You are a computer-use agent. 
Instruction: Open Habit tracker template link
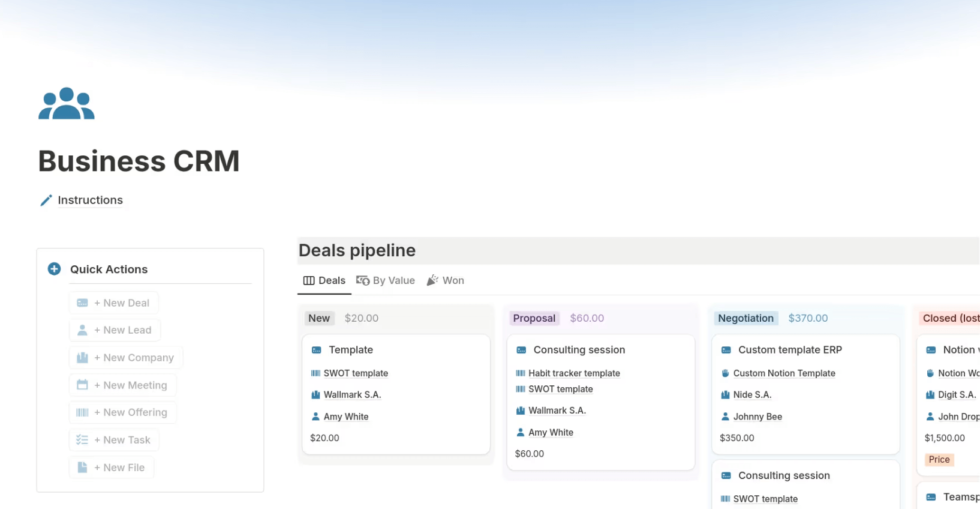574,373
